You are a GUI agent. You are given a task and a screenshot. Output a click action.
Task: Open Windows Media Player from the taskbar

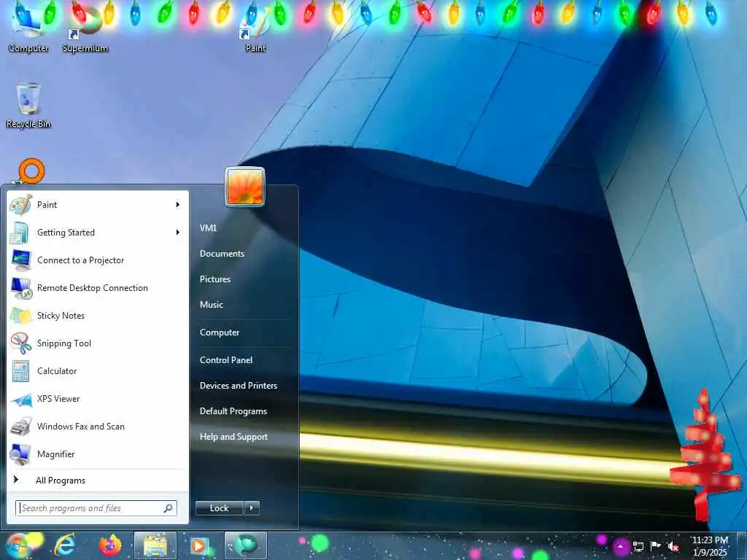pyautogui.click(x=200, y=545)
